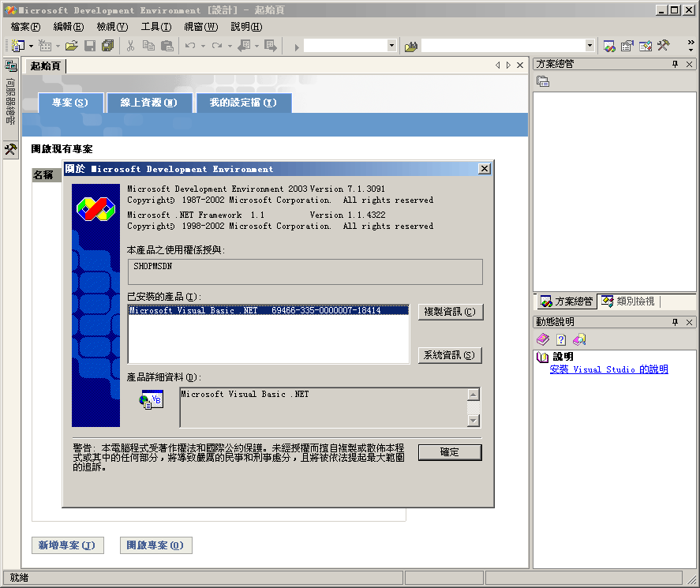Click the help Index question mark icon
This screenshot has width=700, height=588.
561,339
